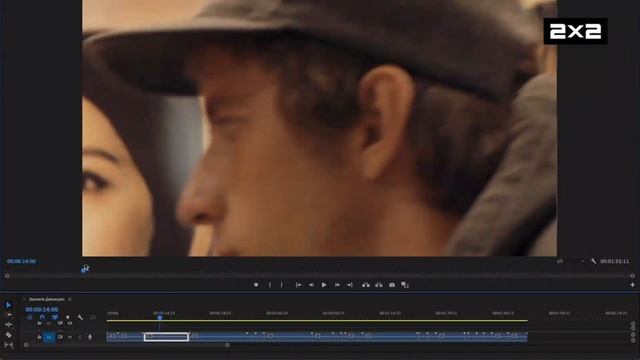Toggle the captions track button in timeline

point(93,317)
